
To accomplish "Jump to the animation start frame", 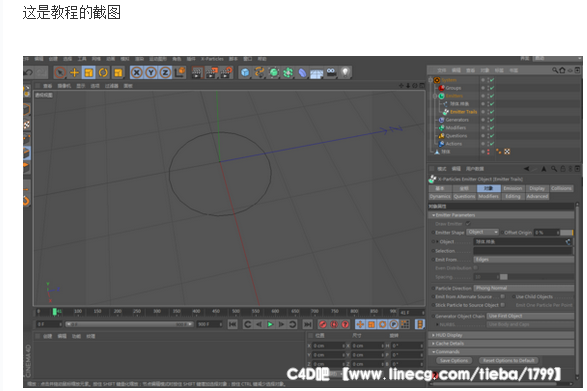I will (232, 324).
